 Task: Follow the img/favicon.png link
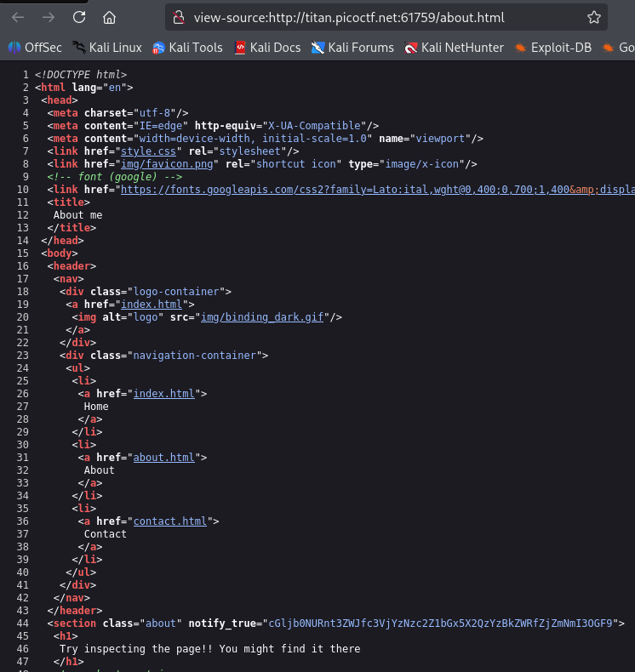tap(167, 164)
